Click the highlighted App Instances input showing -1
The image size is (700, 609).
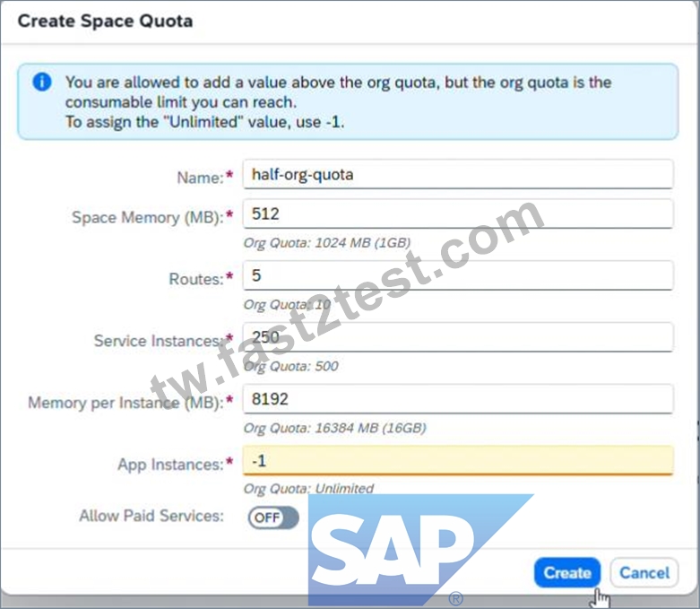pos(458,460)
